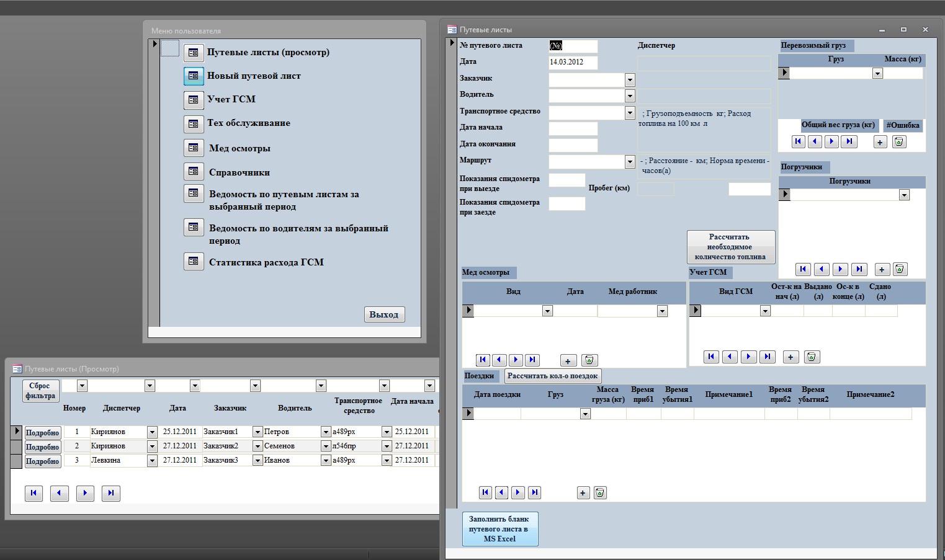Open Ведомость по водителям icon

pos(194,227)
